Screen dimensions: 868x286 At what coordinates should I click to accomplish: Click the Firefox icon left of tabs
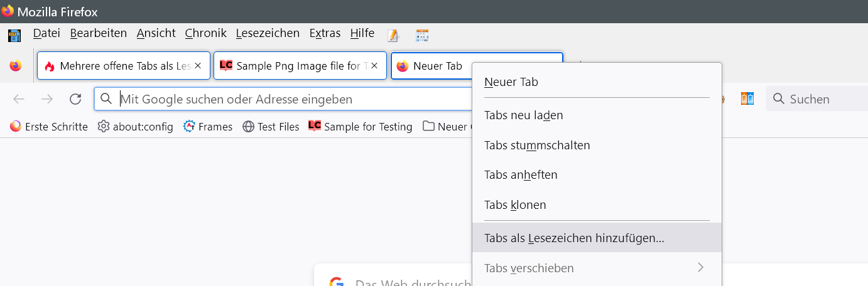pyautogui.click(x=16, y=66)
